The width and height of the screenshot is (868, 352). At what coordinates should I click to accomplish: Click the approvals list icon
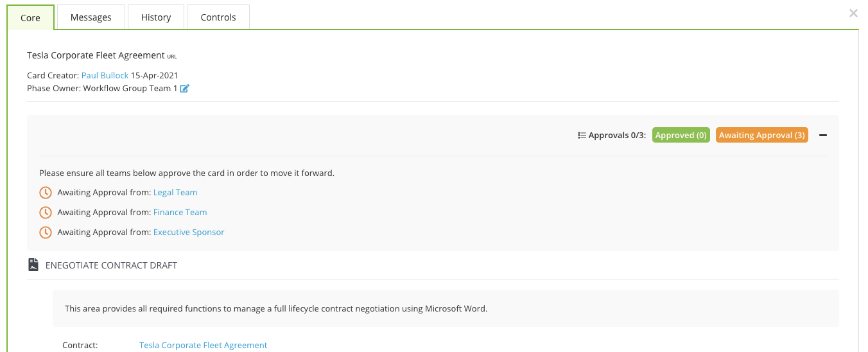pyautogui.click(x=582, y=136)
